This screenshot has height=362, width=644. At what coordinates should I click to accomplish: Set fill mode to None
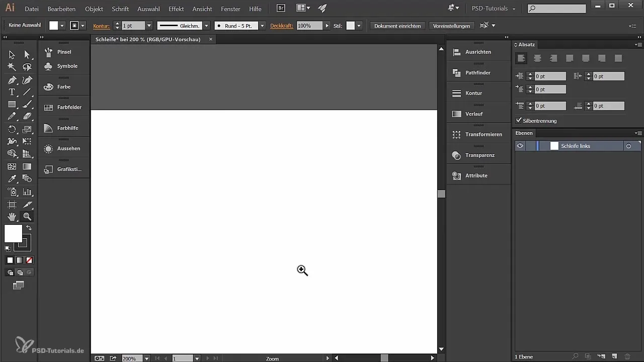coord(29,260)
